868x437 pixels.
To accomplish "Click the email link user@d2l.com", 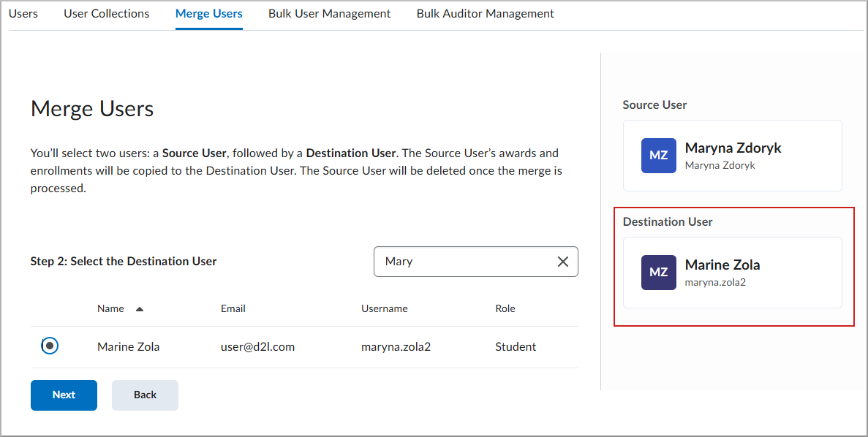I will pyautogui.click(x=257, y=346).
